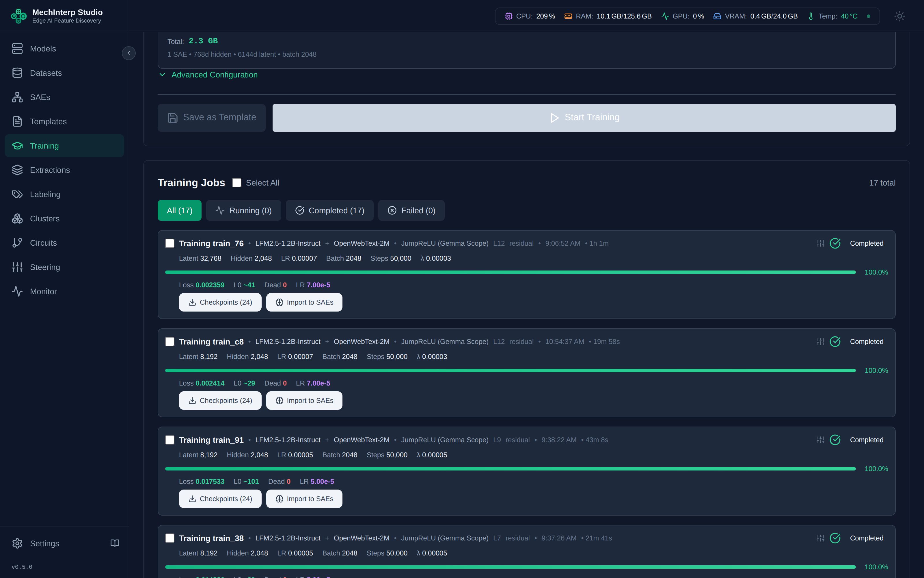Open the Circuits page
The image size is (924, 578).
pyautogui.click(x=64, y=243)
